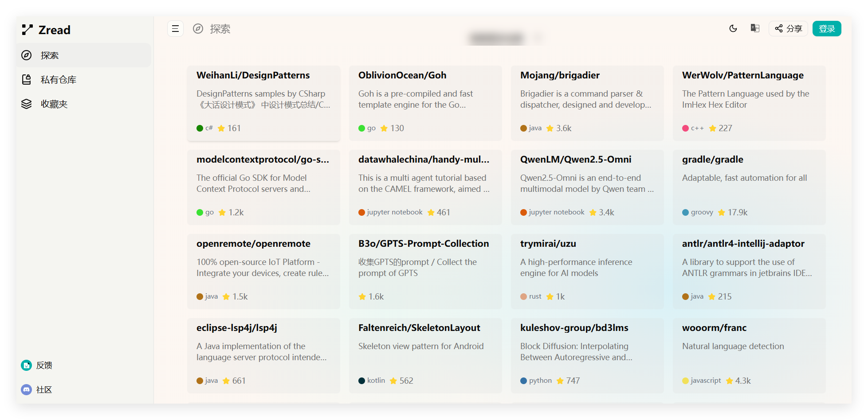Click star icon on wooorm/franc card
Viewport: 868px width, 420px height.
click(729, 381)
